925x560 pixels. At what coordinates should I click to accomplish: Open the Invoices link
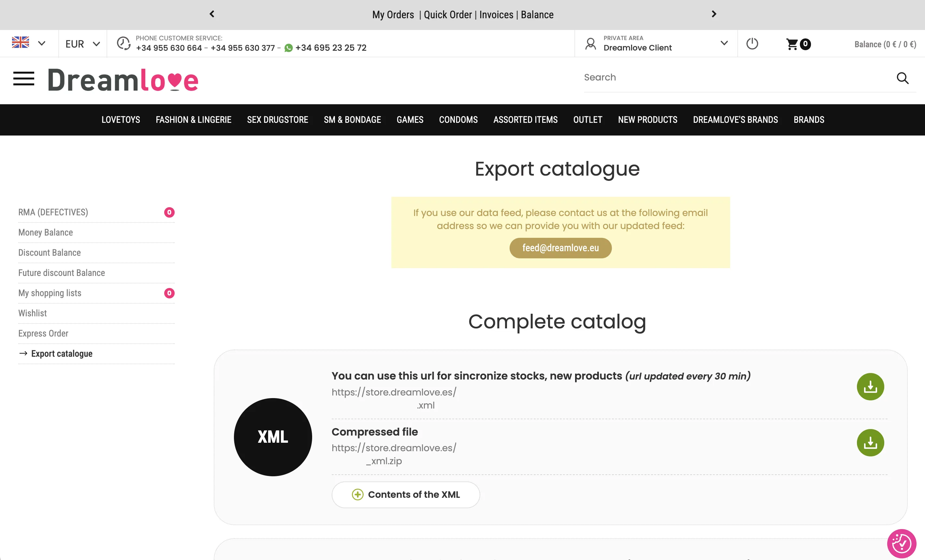coord(496,15)
